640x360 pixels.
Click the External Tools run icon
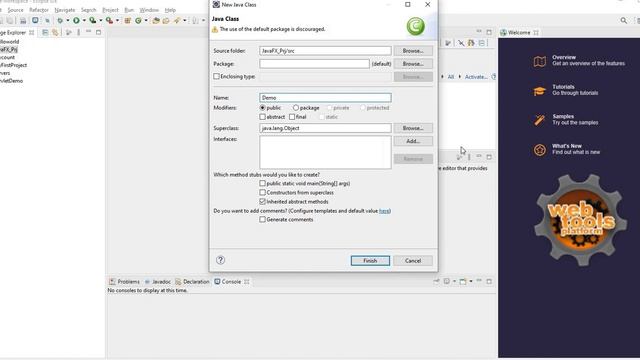tap(110, 20)
